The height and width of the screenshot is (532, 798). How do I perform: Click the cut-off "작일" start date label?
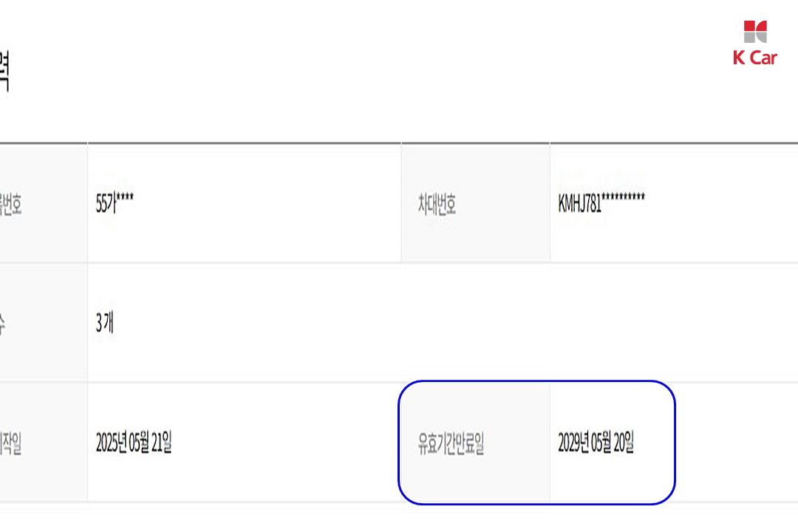10,444
